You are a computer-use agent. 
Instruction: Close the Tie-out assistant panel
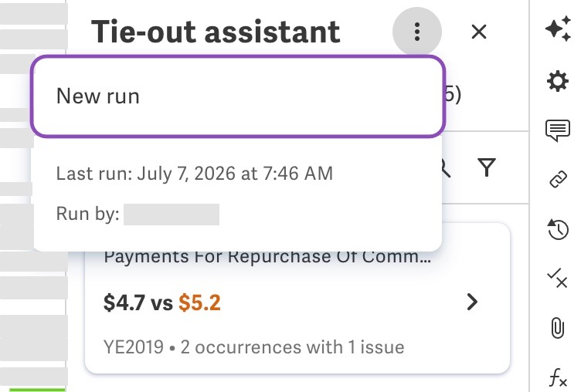tap(479, 32)
